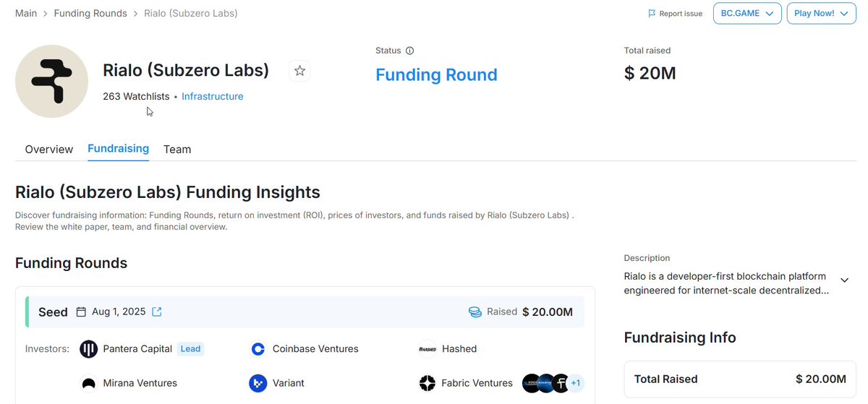Show the +1 additional investors badge
The image size is (868, 404).
click(x=576, y=383)
